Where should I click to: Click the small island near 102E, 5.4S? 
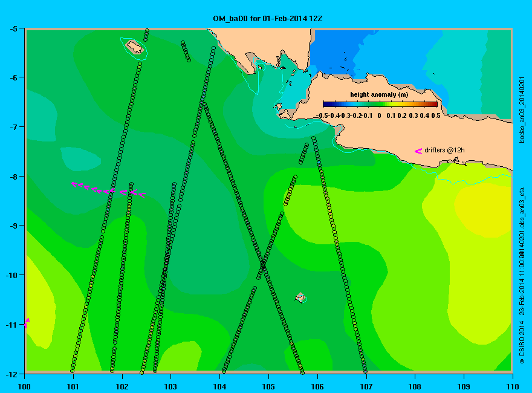[x=135, y=47]
